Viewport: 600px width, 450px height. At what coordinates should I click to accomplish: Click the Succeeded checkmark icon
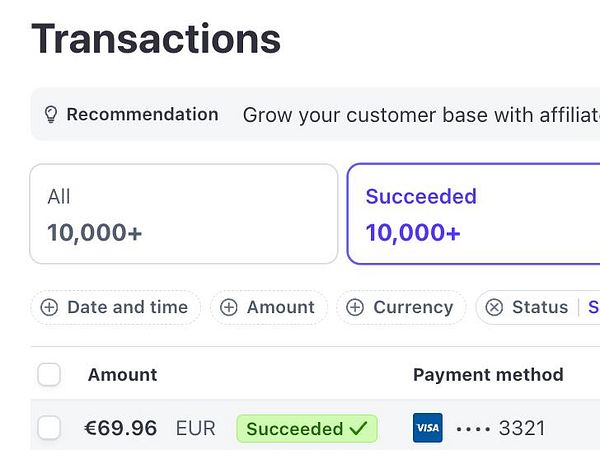coord(358,429)
